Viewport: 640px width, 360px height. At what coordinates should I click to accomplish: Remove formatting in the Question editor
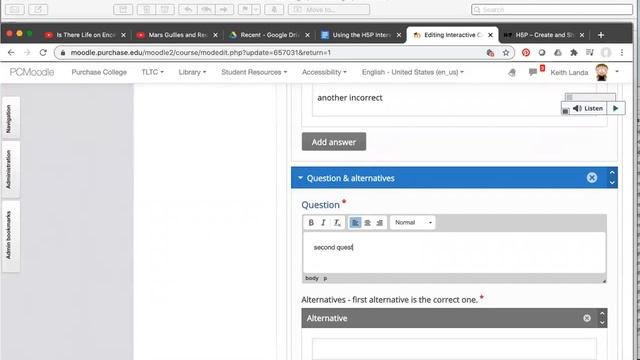click(337, 222)
